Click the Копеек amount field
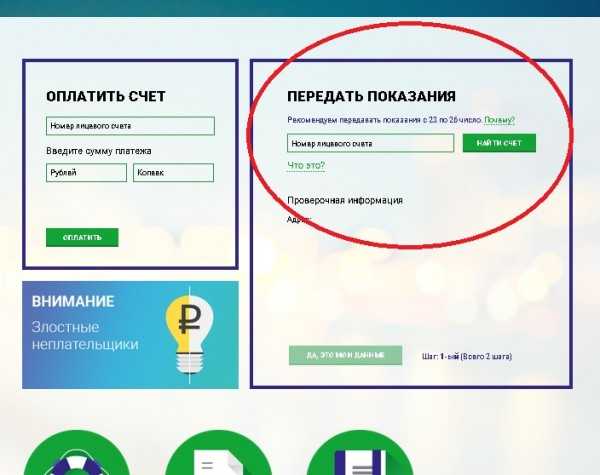 coord(173,173)
